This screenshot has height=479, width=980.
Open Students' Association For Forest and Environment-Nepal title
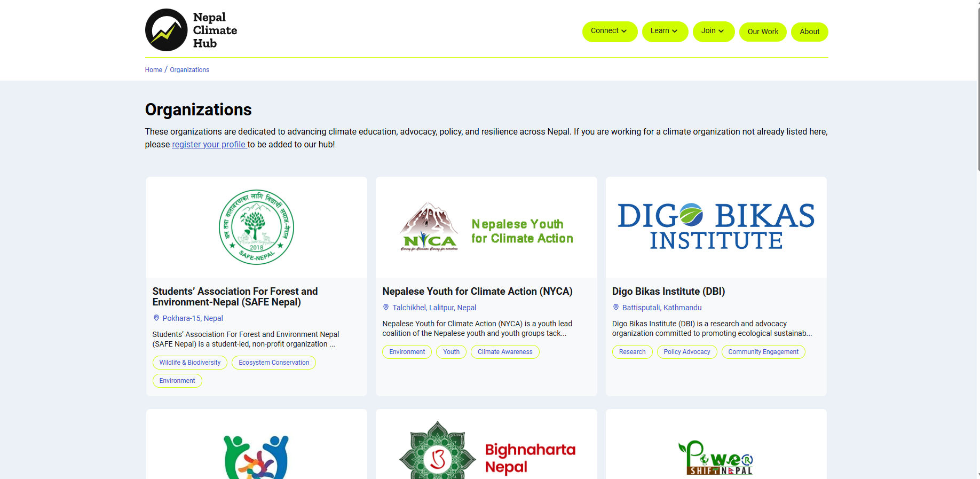(235, 296)
